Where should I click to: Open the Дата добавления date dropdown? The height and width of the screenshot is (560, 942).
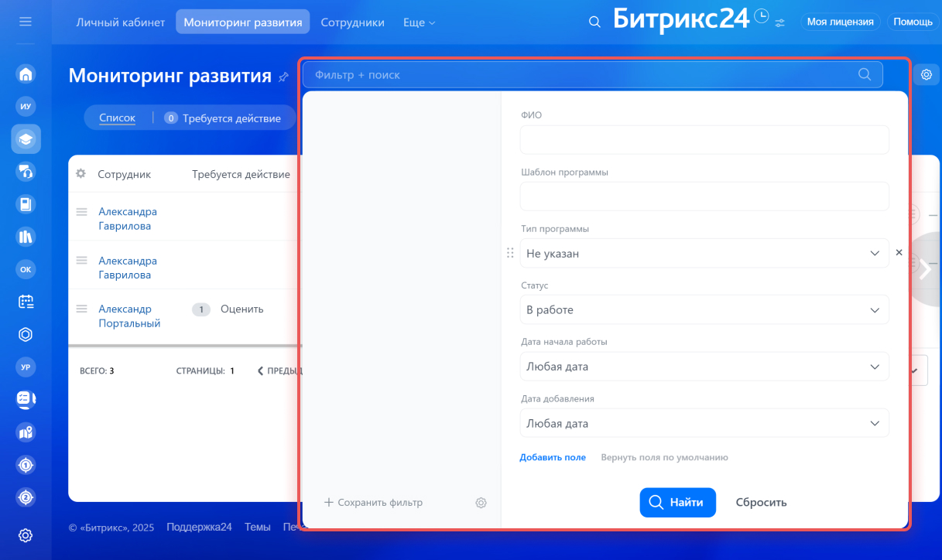[704, 423]
